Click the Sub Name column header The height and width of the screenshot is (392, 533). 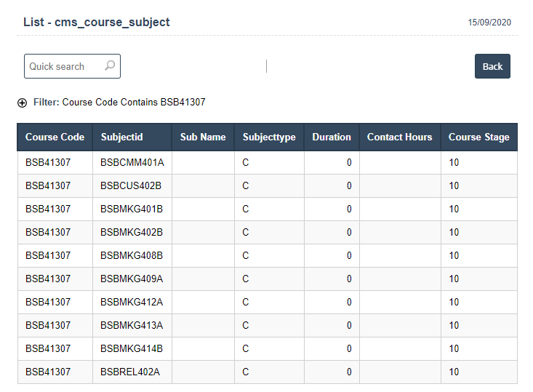tap(203, 137)
